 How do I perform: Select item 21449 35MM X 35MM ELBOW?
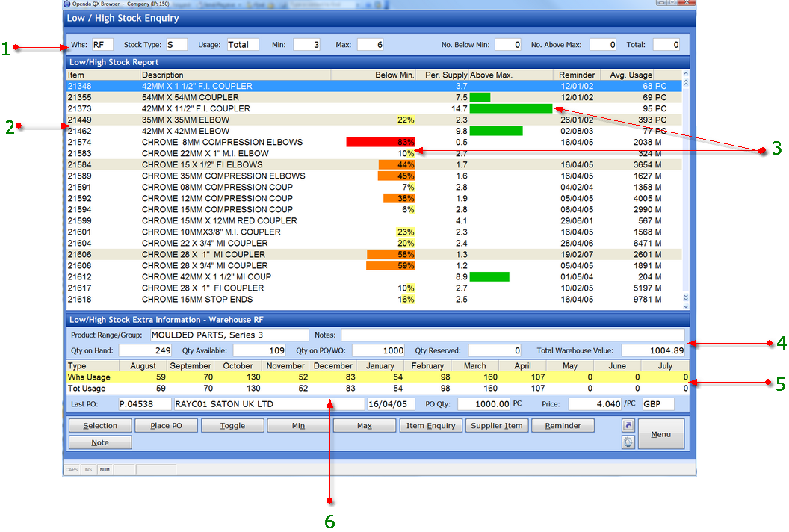coord(374,120)
